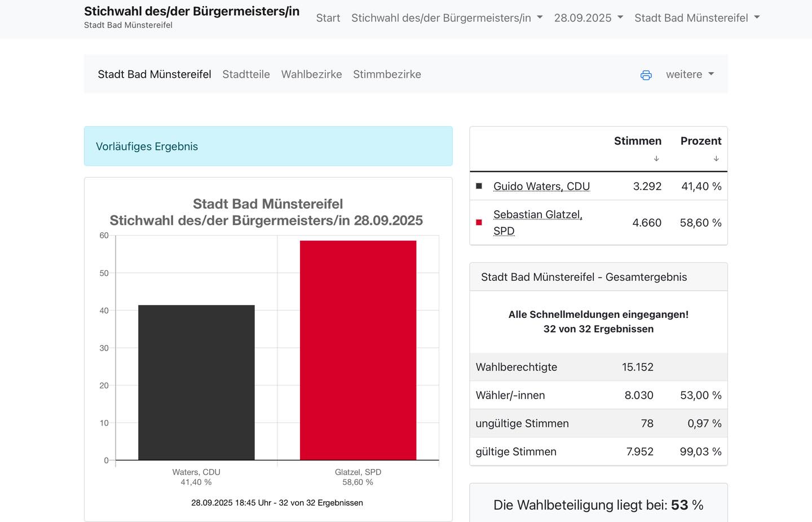Go to the Start page
The image size is (812, 522).
tap(328, 18)
